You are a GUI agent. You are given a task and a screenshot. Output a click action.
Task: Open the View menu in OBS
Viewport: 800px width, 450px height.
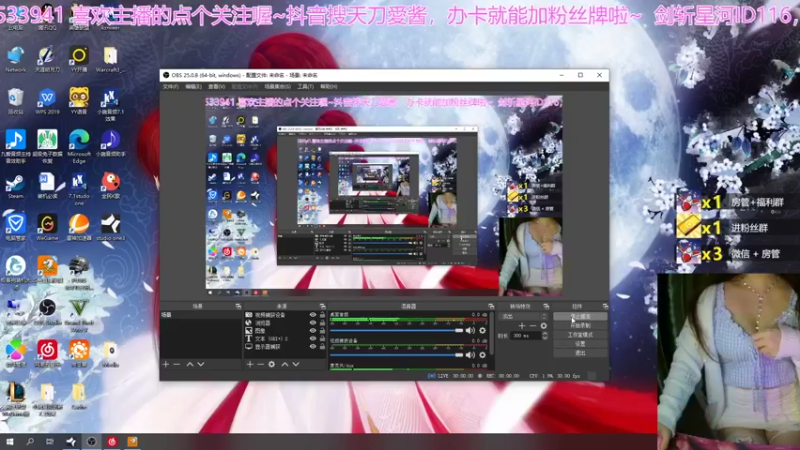(x=216, y=87)
